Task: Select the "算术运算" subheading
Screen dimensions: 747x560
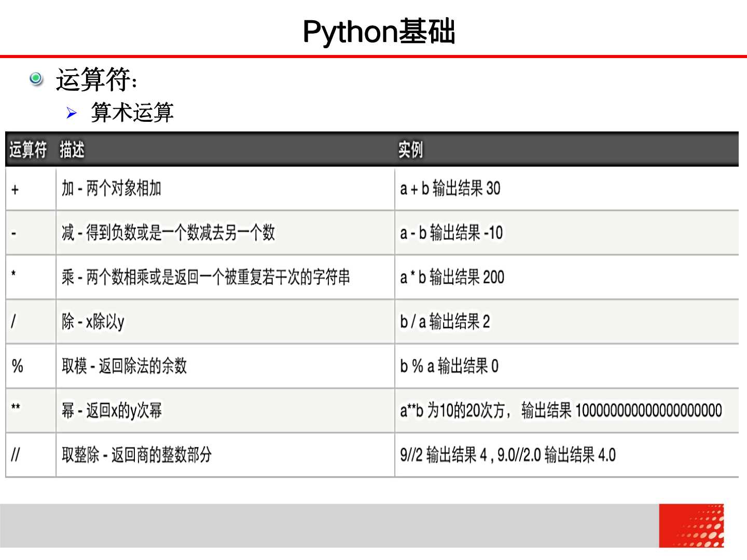Action: coord(132,113)
